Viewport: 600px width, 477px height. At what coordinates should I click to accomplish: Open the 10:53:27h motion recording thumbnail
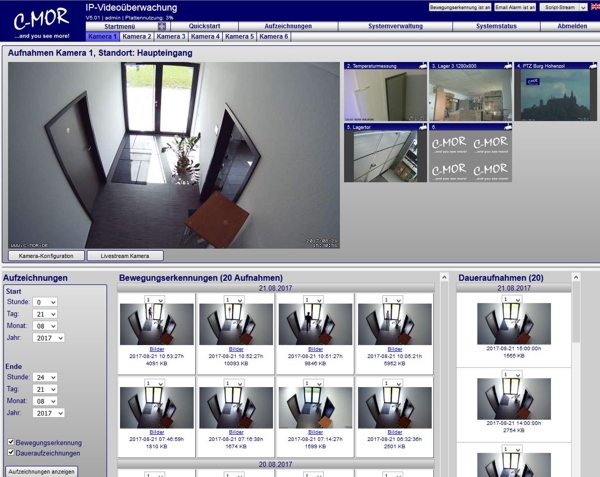pos(157,324)
